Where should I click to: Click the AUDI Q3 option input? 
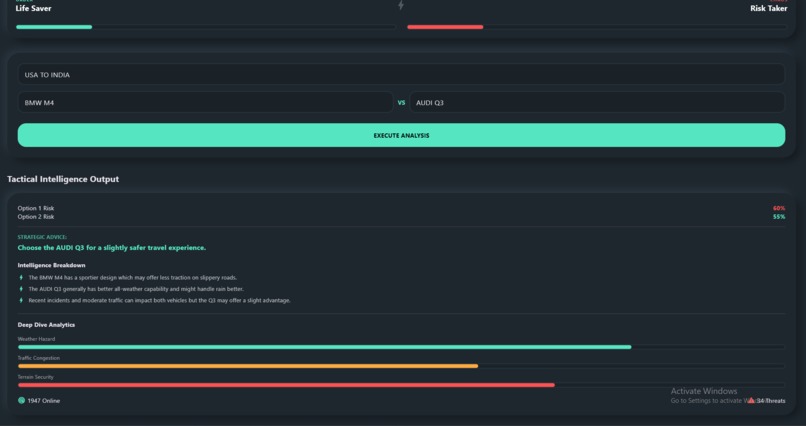pyautogui.click(x=597, y=102)
